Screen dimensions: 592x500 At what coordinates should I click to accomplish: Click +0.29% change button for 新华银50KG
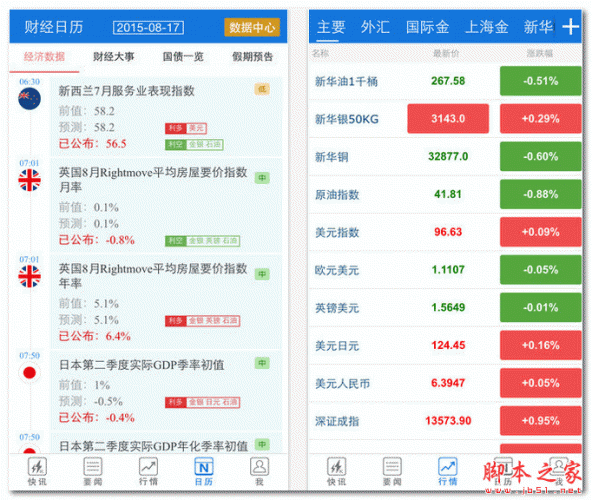pos(541,119)
